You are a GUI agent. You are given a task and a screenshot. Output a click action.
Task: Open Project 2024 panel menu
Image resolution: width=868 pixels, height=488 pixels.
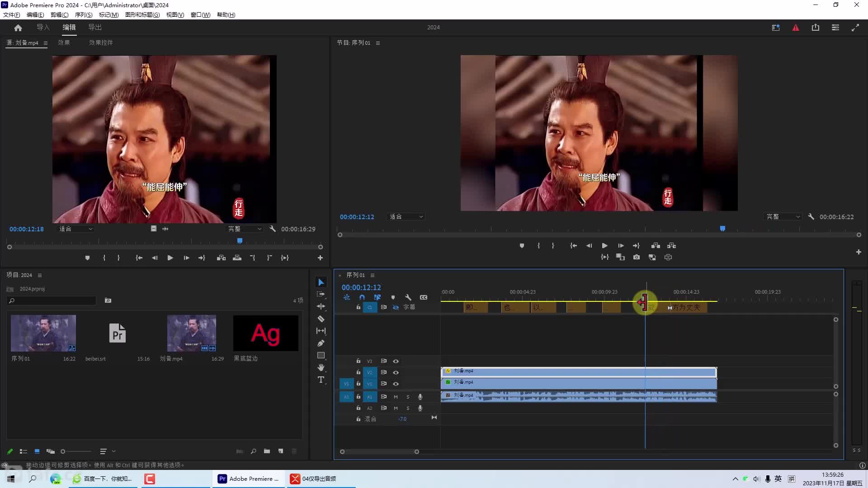click(40, 275)
